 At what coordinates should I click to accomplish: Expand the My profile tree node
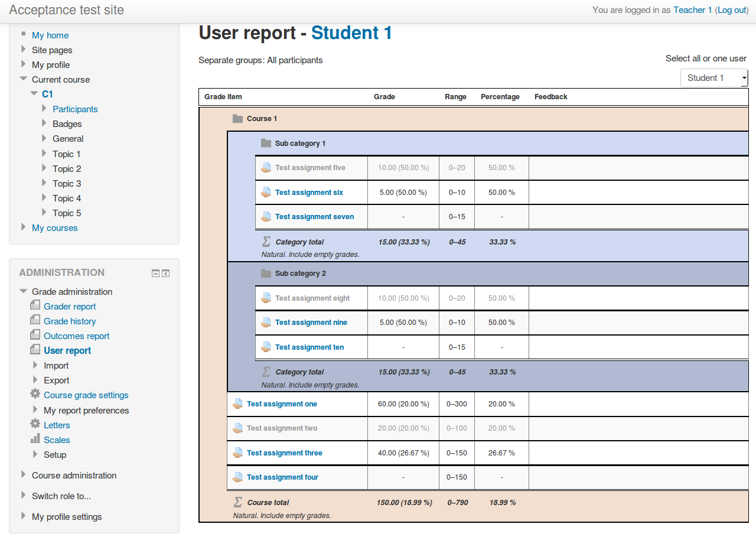pos(23,64)
